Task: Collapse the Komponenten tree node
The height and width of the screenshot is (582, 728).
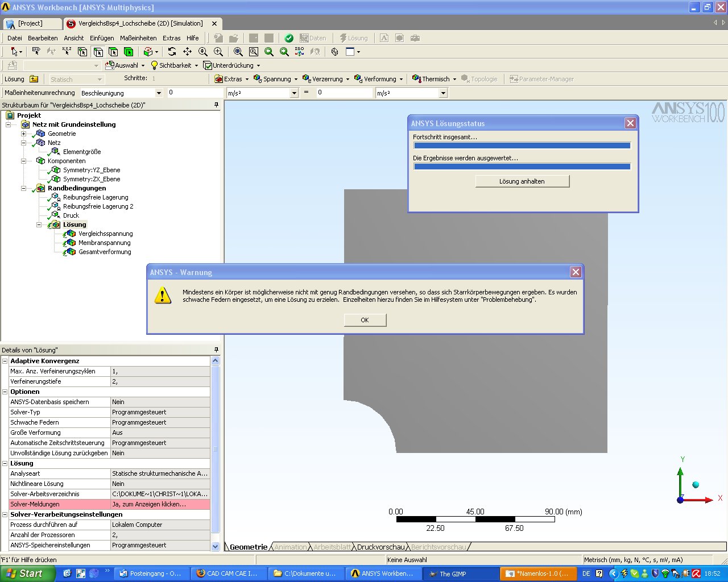Action: click(23, 161)
